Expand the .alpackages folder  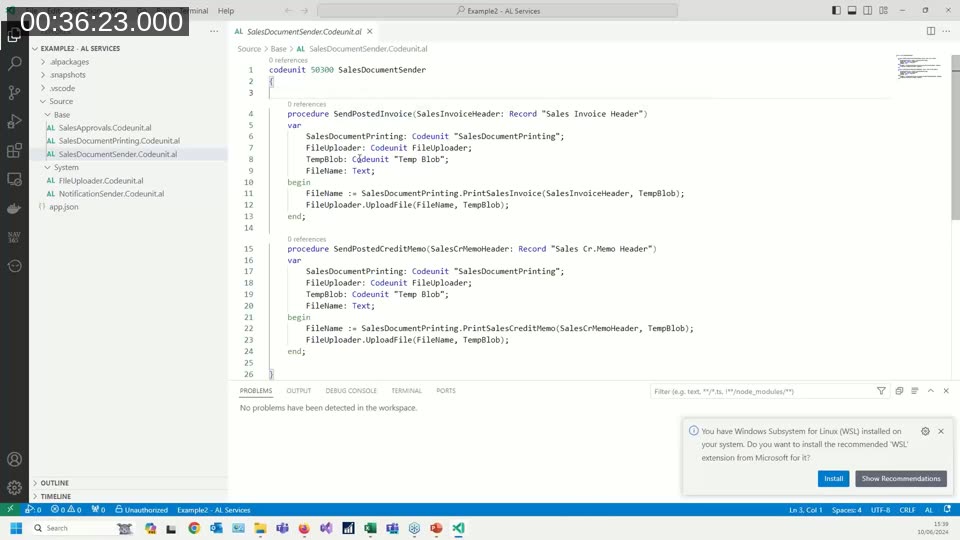pos(43,62)
